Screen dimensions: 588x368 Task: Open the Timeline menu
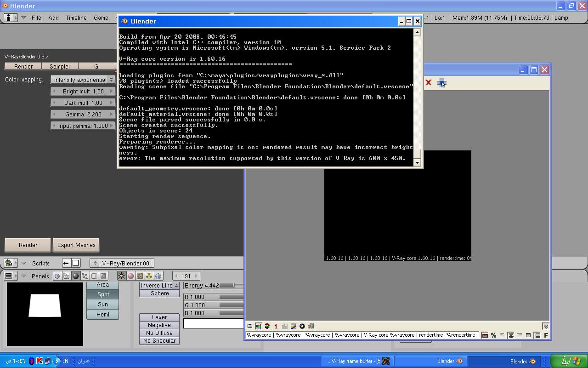point(76,17)
